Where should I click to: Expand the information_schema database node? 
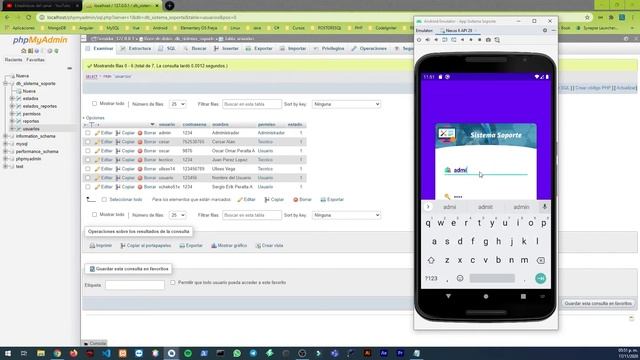pos(5,136)
